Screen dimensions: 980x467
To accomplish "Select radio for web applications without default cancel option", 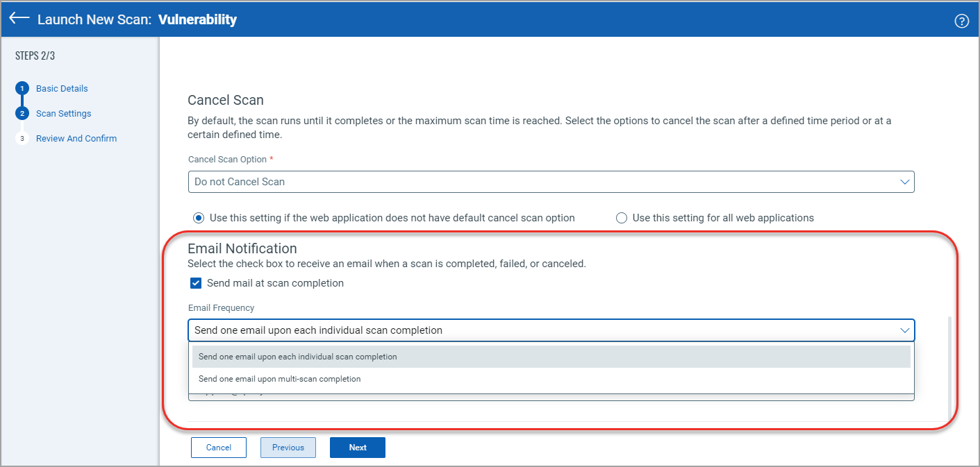I will coord(199,218).
